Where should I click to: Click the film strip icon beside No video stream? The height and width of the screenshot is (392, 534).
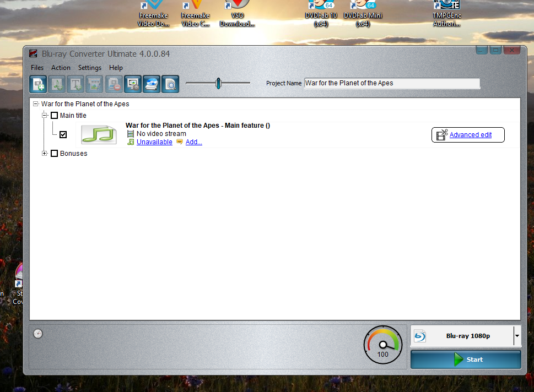click(131, 134)
